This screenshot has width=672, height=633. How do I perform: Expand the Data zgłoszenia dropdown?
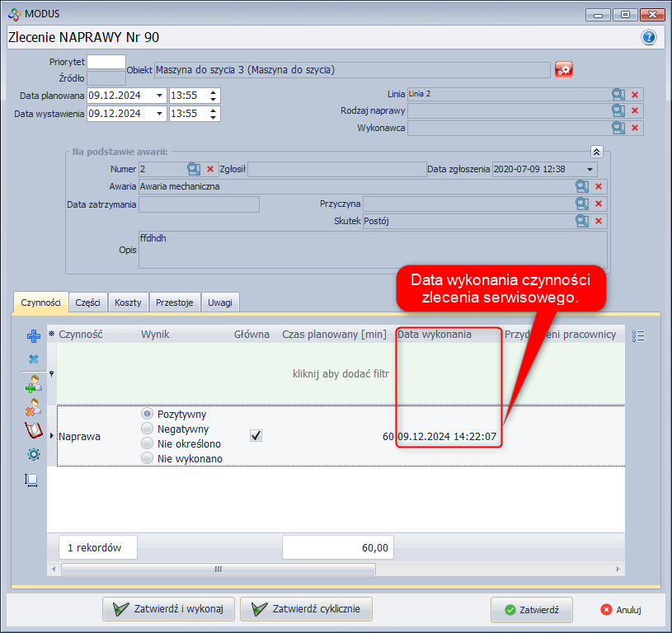point(590,170)
